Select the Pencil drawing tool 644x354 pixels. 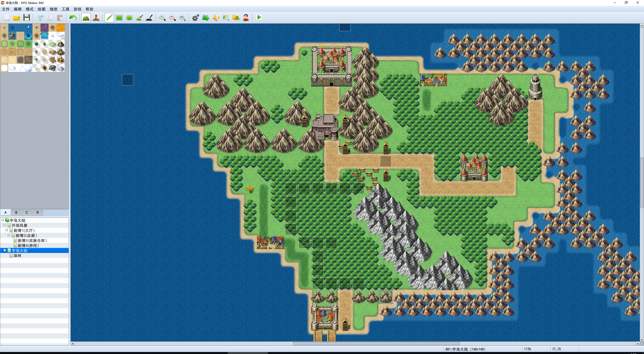(x=109, y=18)
